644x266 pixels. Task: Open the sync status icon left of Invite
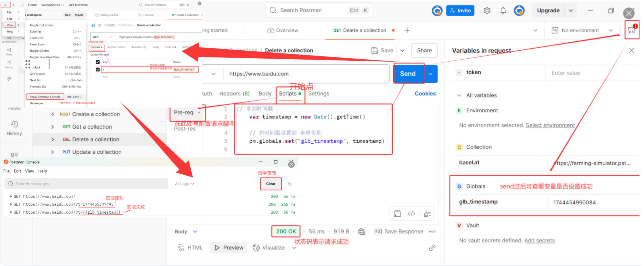(437, 11)
